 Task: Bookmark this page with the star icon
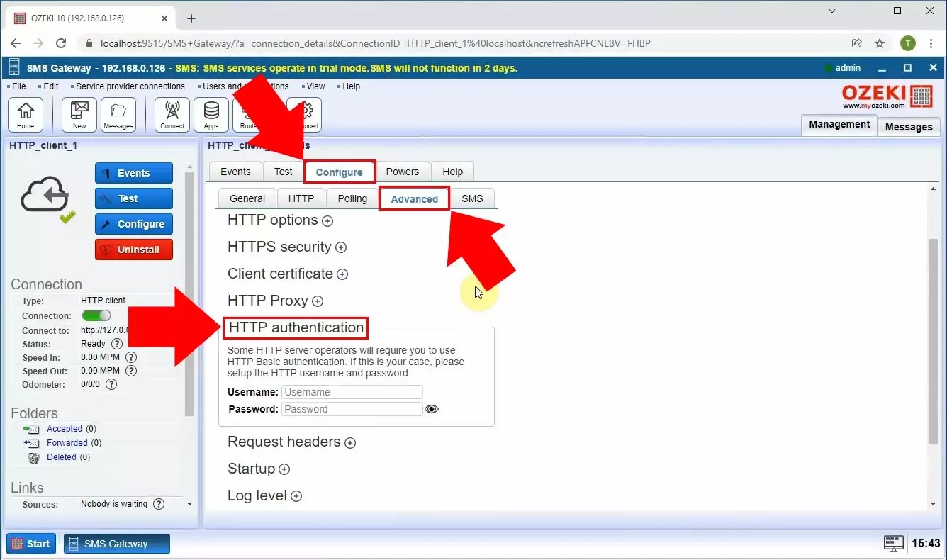coord(880,43)
